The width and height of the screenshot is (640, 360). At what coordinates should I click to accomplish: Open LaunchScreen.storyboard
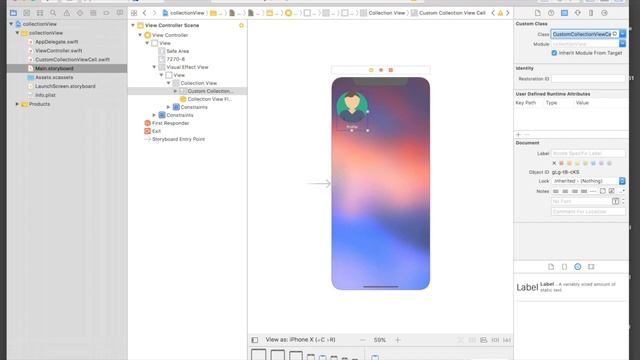[x=65, y=86]
